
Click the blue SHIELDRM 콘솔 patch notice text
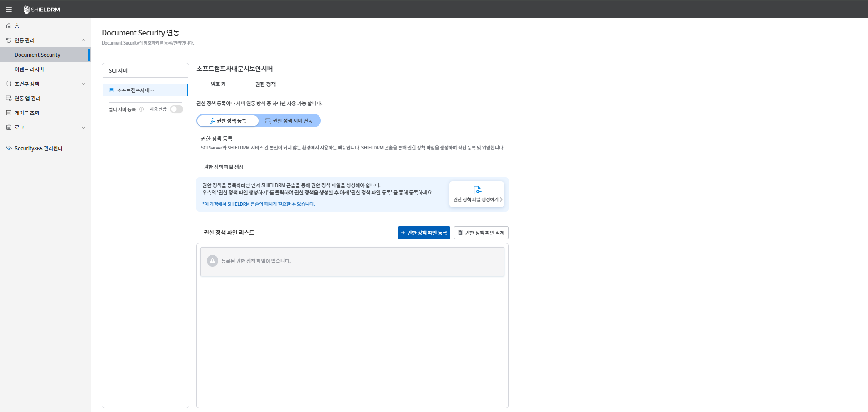coord(259,204)
